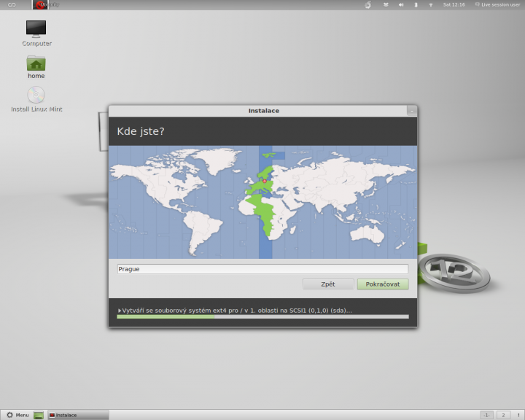Click the installation progress bar

[262, 316]
